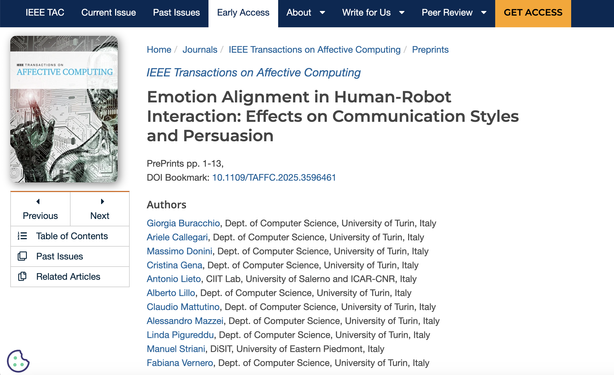Viewport: 614px width, 375px height.
Task: Open the Peer Review menu label
Action: pyautogui.click(x=447, y=13)
